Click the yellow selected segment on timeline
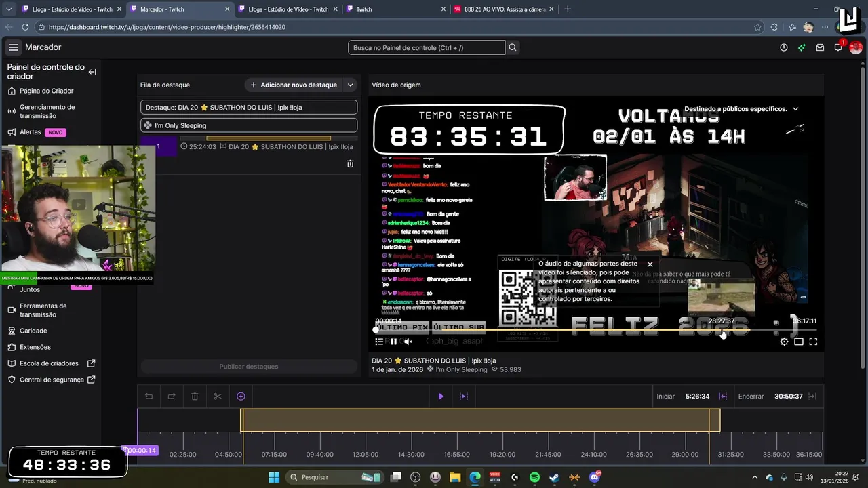This screenshot has width=868, height=488. pyautogui.click(x=480, y=420)
